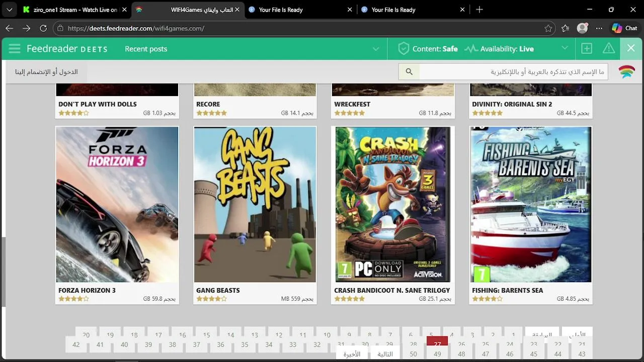Switch to the WIFI4Games tab
Screen dimensions: 644x362
pyautogui.click(x=187, y=10)
